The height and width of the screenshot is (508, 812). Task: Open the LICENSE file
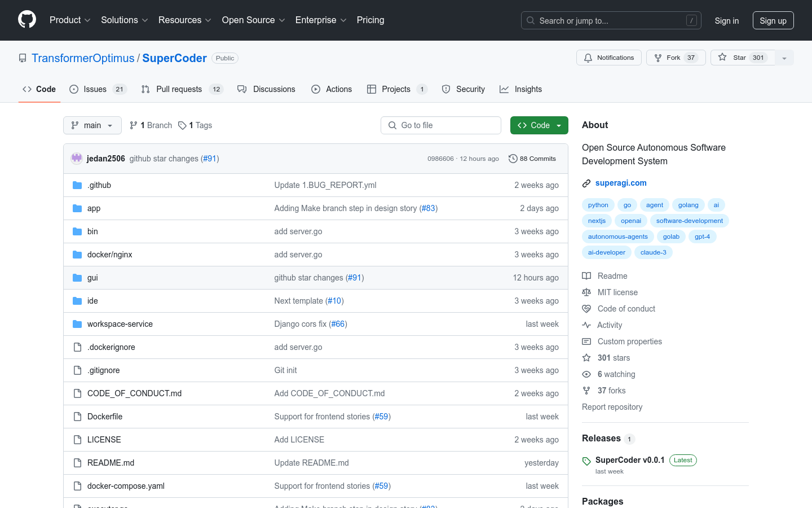click(x=104, y=440)
